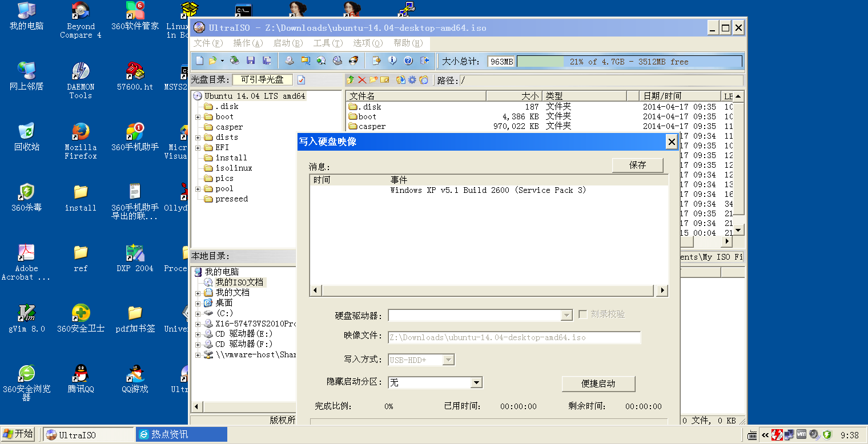Select the isolinux folder in the tree
This screenshot has width=868, height=444.
point(234,168)
